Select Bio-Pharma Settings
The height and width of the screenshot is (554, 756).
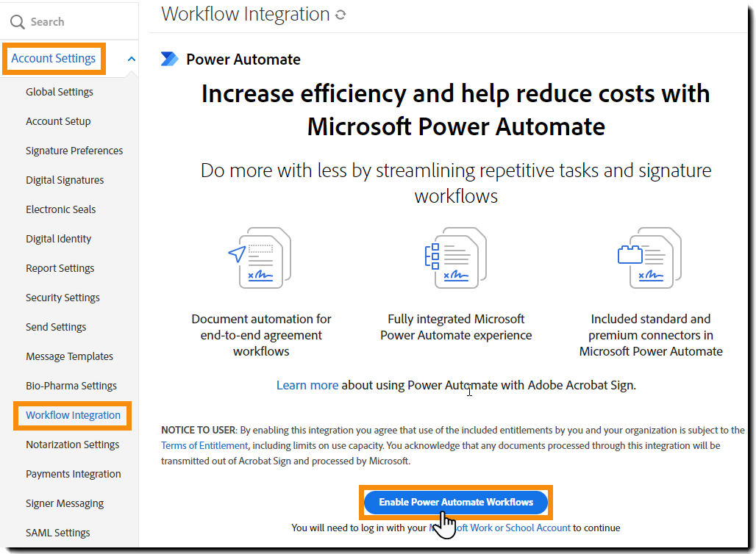tap(71, 385)
